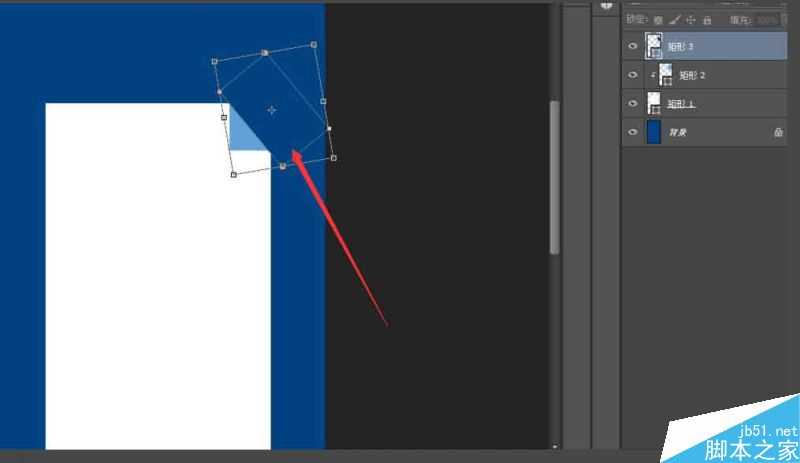800x463 pixels.
Task: Toggle visibility of 矩形 2 layer
Action: coord(632,75)
